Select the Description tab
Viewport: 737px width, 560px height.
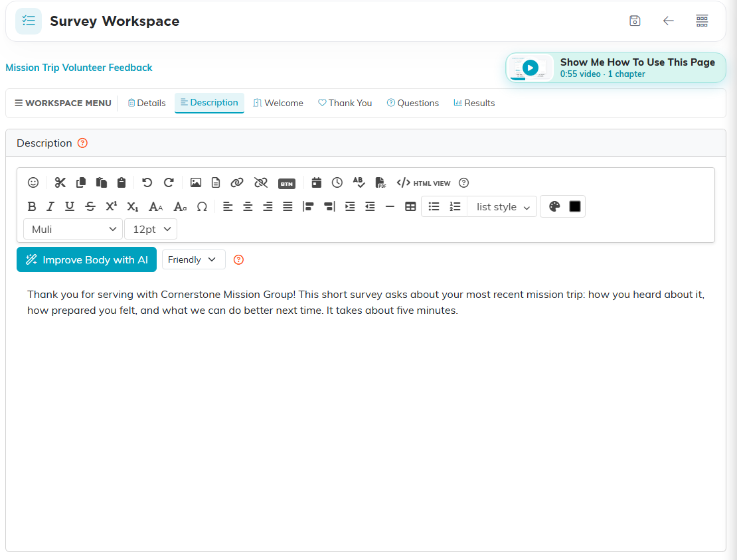click(209, 102)
